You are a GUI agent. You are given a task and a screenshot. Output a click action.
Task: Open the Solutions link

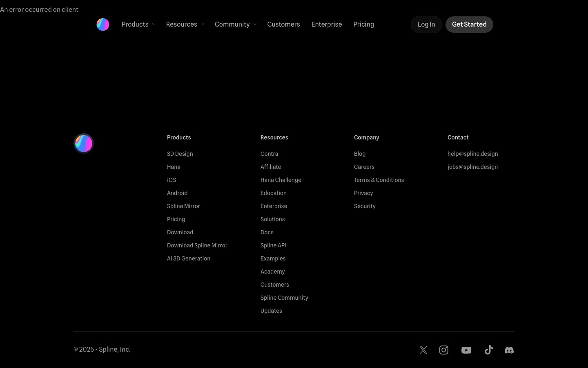click(x=273, y=219)
